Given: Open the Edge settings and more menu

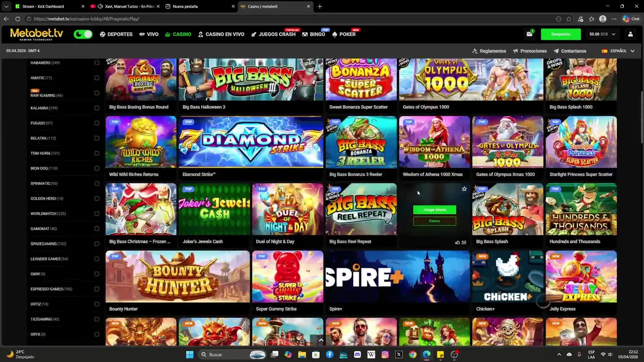Looking at the screenshot, I should pos(614,19).
